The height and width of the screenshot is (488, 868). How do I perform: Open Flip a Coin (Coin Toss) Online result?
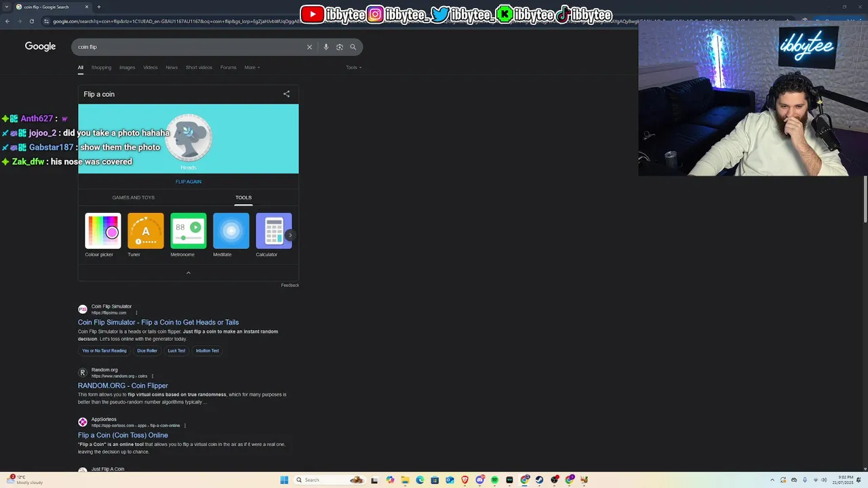coord(123,435)
